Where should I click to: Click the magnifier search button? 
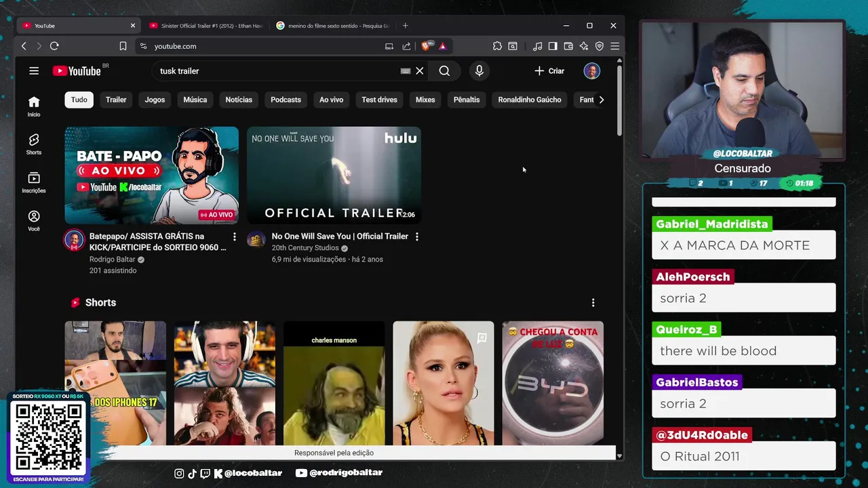coord(444,70)
